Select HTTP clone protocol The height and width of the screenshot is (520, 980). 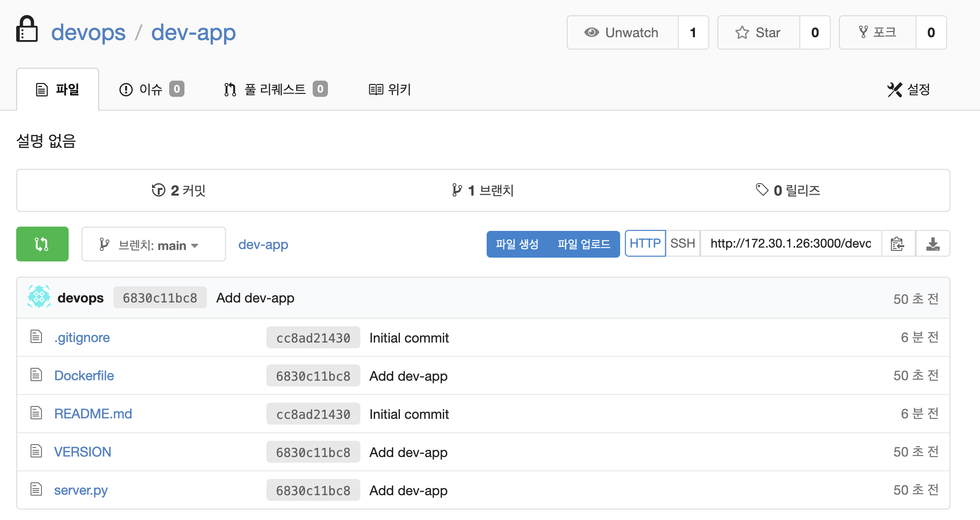pos(645,243)
